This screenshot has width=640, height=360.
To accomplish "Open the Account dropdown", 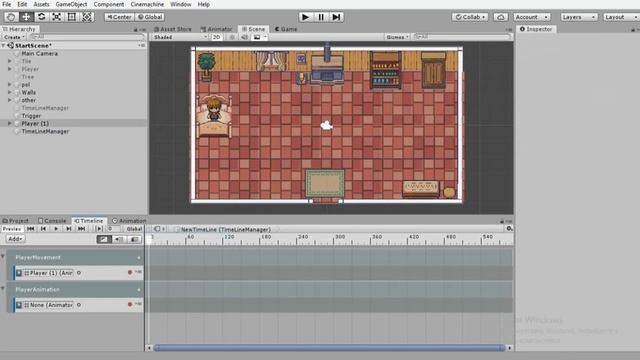I will 532,17.
